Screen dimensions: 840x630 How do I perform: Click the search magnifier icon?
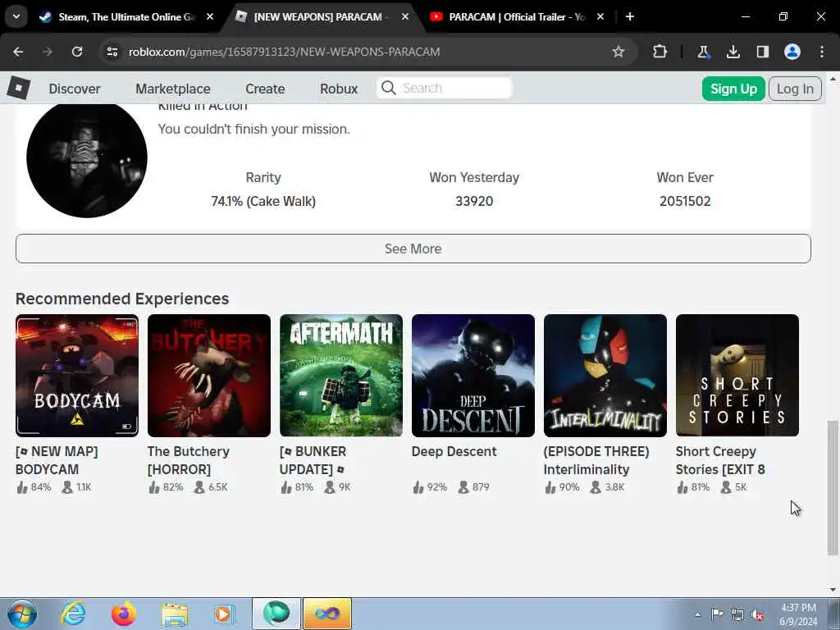tap(389, 88)
